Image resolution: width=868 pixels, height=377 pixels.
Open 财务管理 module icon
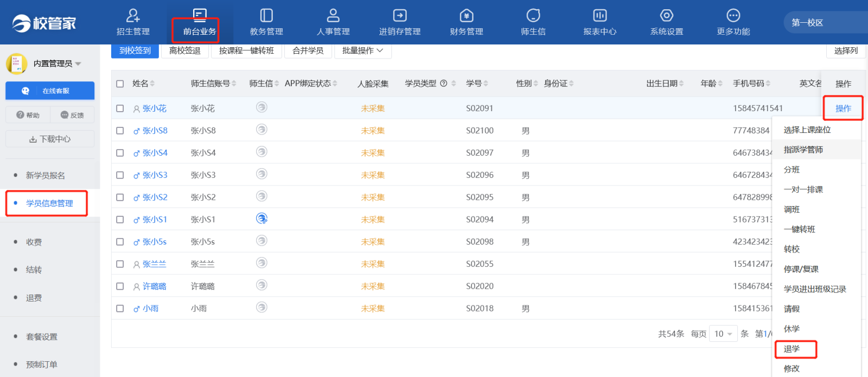[467, 15]
